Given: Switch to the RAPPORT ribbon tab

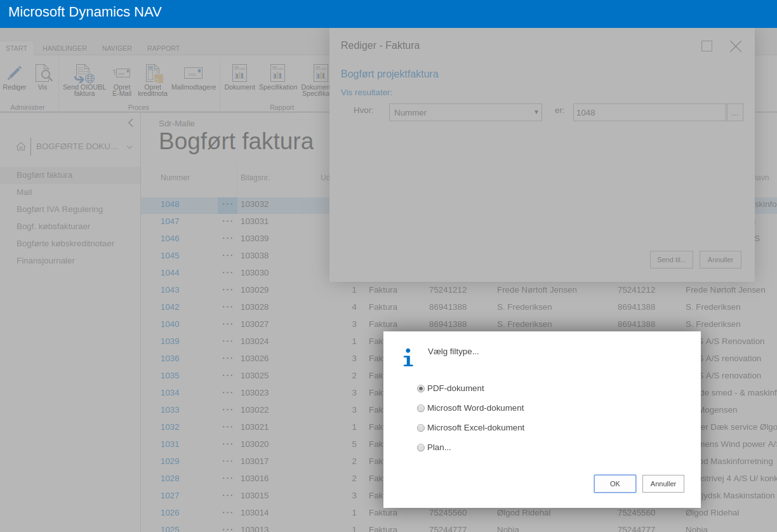Looking at the screenshot, I should (x=164, y=48).
